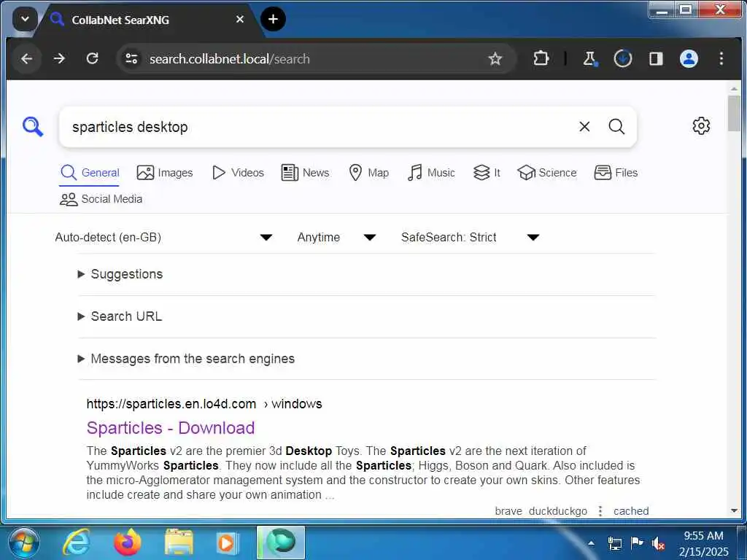The width and height of the screenshot is (747, 560).
Task: Open the tab search chevron button
Action: click(25, 20)
